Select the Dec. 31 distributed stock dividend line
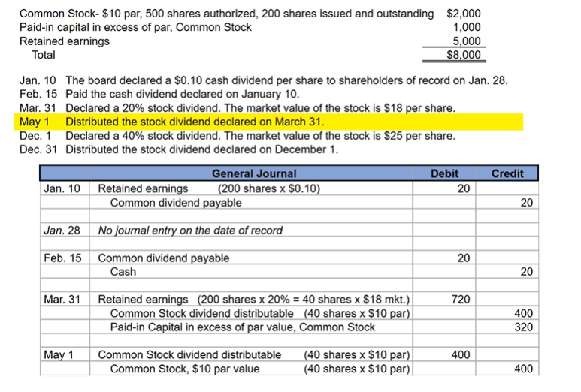 (x=201, y=149)
